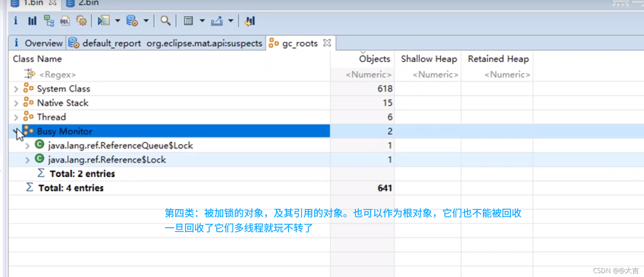The width and height of the screenshot is (644, 277).
Task: Switch to the 2.bin editor tab
Action: tap(83, 3)
